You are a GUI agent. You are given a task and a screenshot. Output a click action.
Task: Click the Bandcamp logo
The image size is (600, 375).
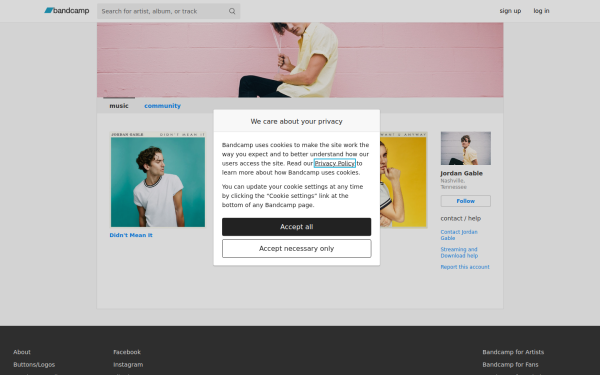[x=67, y=11]
